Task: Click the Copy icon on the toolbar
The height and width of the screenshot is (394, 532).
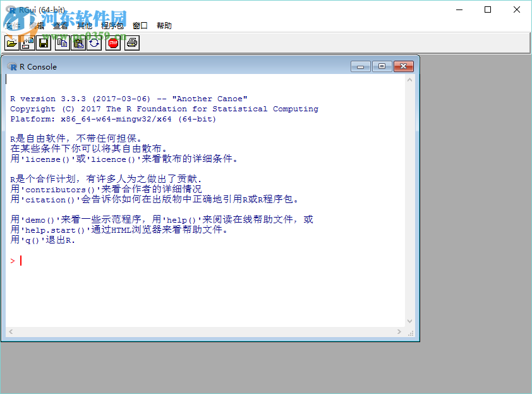Action: (62, 42)
